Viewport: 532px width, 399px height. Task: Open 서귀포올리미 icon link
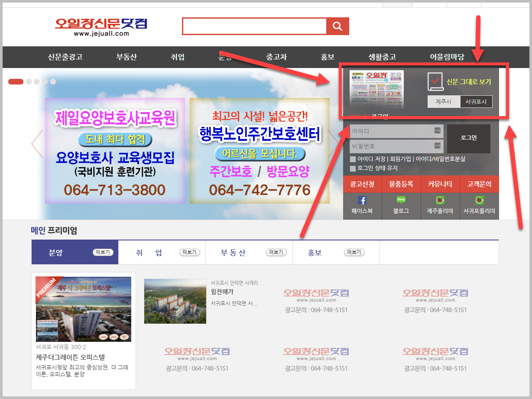[x=479, y=201]
